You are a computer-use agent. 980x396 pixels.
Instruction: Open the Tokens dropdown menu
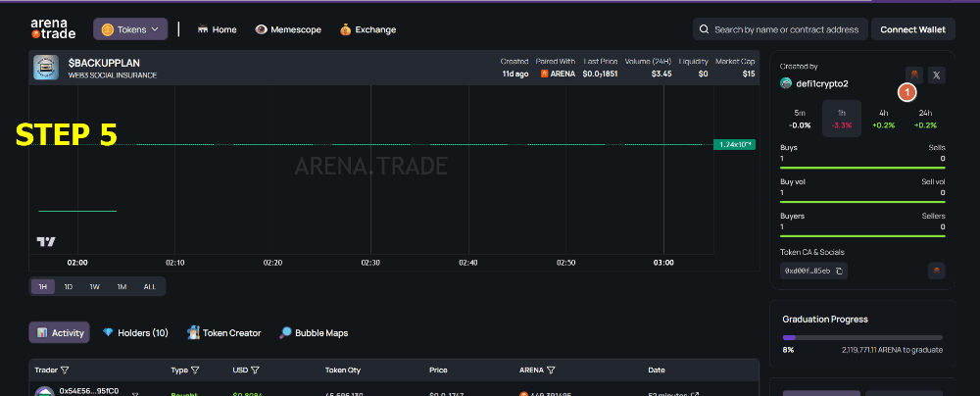point(130,29)
